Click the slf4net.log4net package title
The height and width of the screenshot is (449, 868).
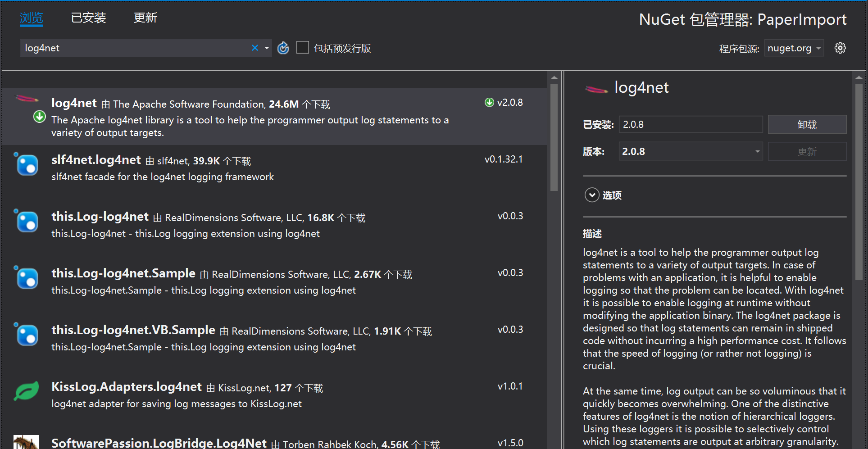96,160
